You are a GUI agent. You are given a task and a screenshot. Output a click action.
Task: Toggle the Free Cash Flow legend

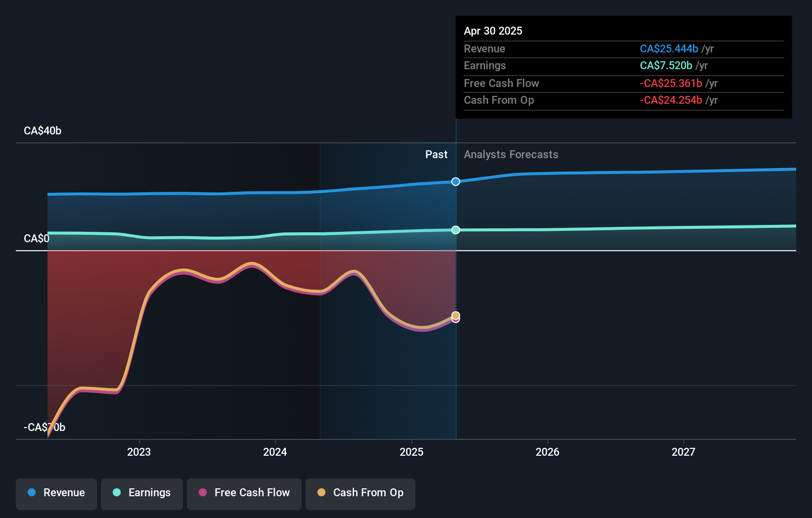point(244,494)
